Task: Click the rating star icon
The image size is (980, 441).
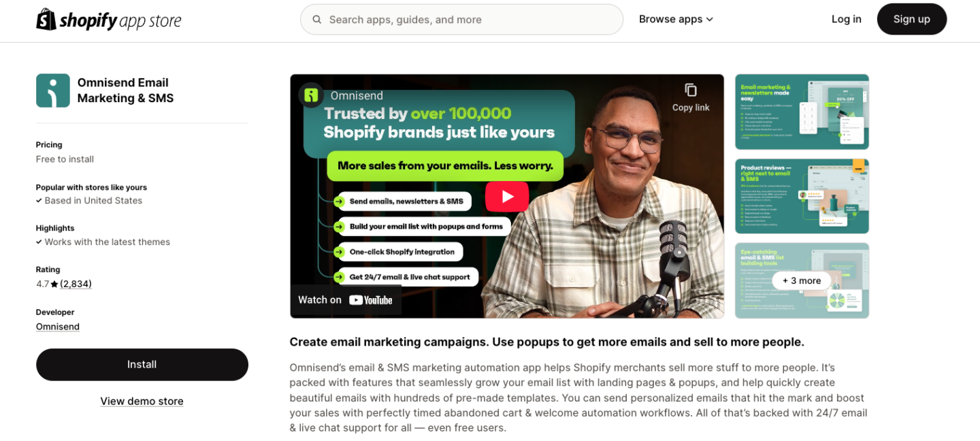Action: click(54, 284)
